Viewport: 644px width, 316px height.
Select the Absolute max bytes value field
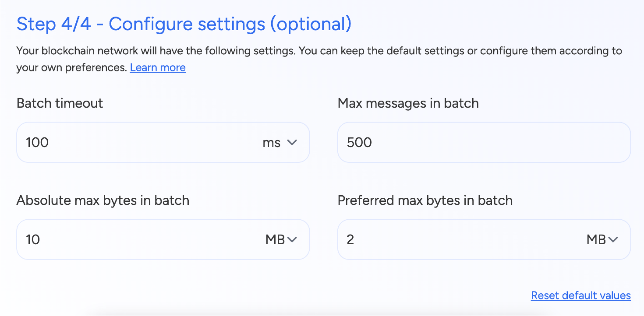(x=131, y=239)
